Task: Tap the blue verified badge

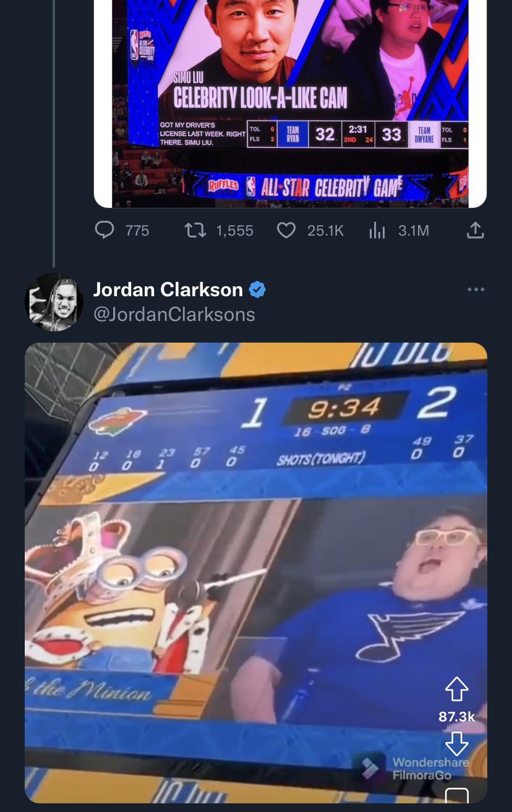Action: click(257, 289)
